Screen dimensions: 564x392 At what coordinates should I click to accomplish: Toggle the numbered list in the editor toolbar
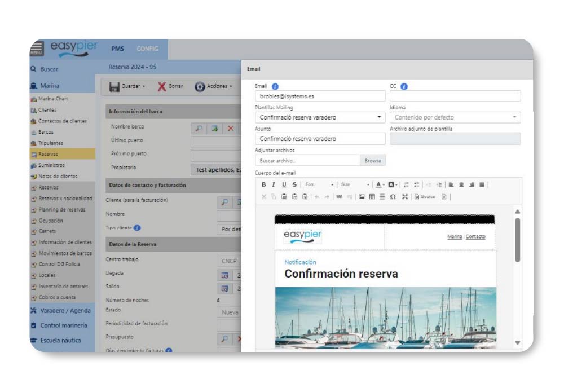coord(404,184)
